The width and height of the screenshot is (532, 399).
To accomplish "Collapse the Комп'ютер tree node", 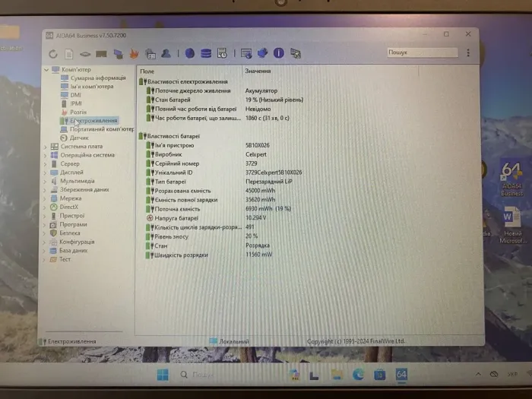I will 46,70.
